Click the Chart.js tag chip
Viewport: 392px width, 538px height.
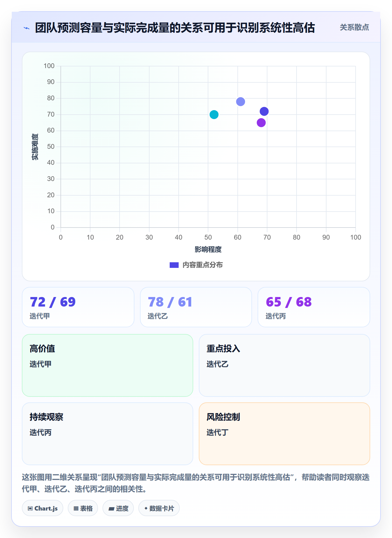coord(43,508)
